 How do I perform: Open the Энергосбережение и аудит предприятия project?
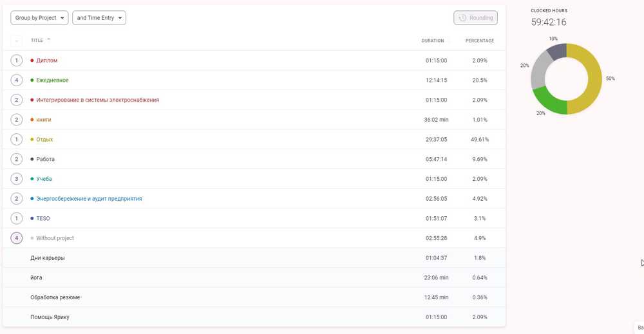point(89,199)
